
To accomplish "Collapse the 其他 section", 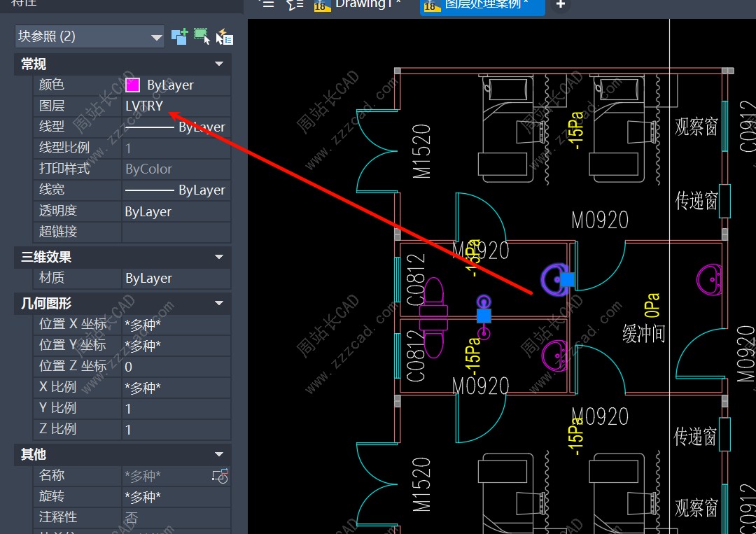I will click(219, 455).
